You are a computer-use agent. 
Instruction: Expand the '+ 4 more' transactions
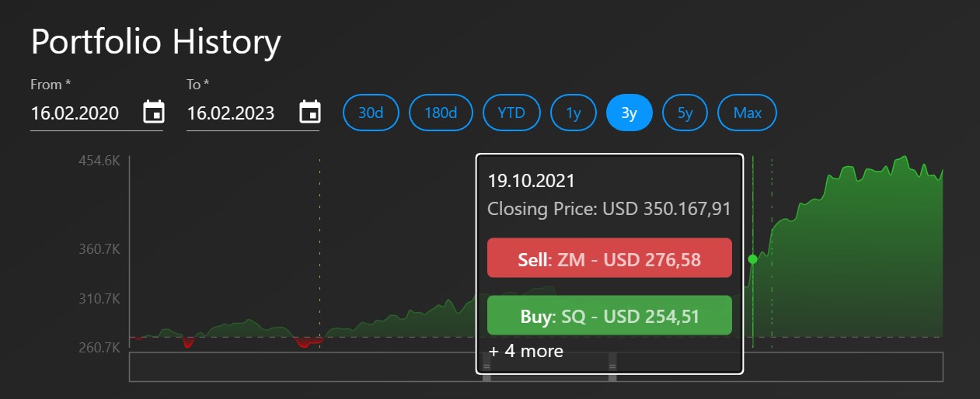point(526,351)
